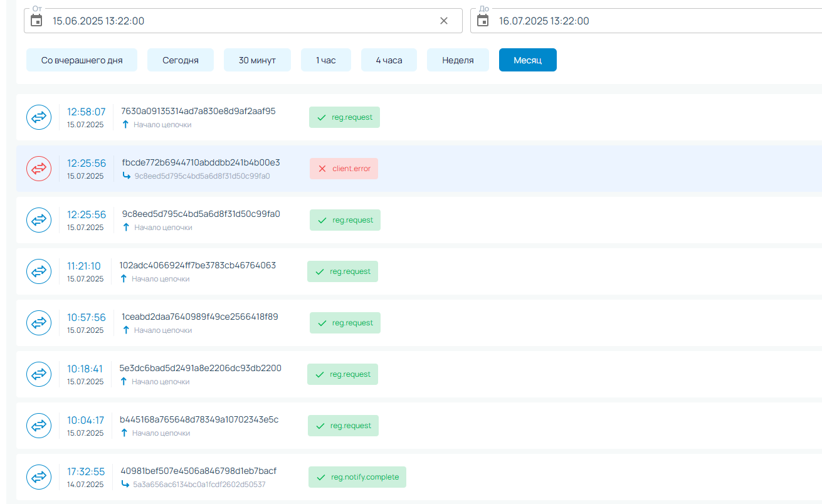
Task: Click reg.request badge of 12:58:07 entry
Action: (344, 117)
